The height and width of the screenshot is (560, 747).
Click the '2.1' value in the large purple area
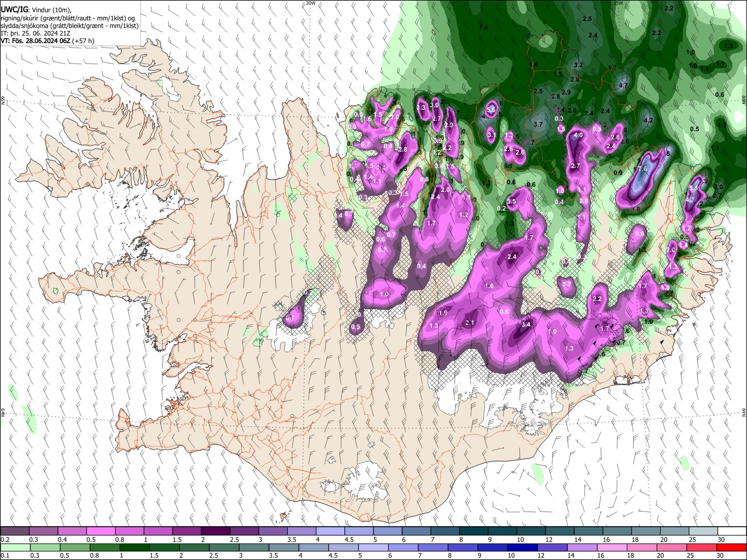point(470,323)
